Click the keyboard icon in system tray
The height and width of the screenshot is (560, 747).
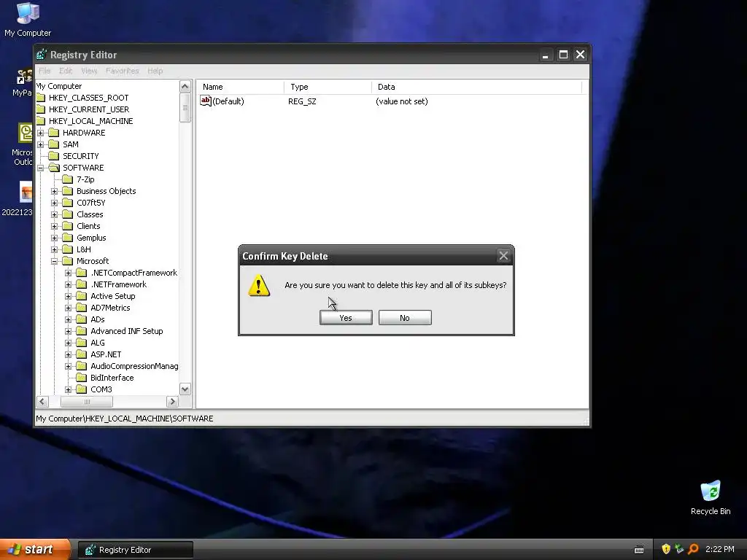coord(639,550)
